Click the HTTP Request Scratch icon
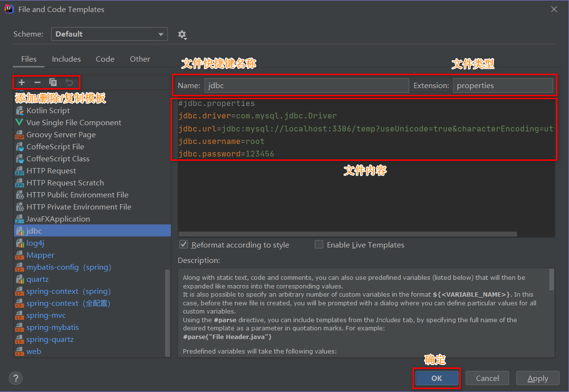Image resolution: width=569 pixels, height=392 pixels. (x=20, y=183)
